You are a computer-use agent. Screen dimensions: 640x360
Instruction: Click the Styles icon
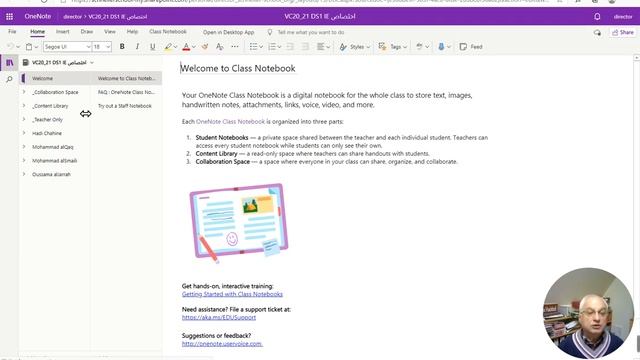[x=343, y=47]
